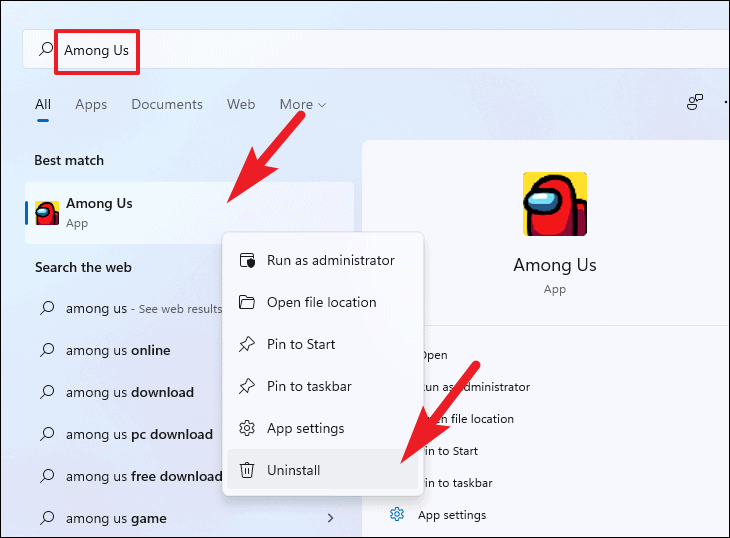The height and width of the screenshot is (538, 730).
Task: Click pin icon beside Pin to taskbar
Action: (247, 386)
